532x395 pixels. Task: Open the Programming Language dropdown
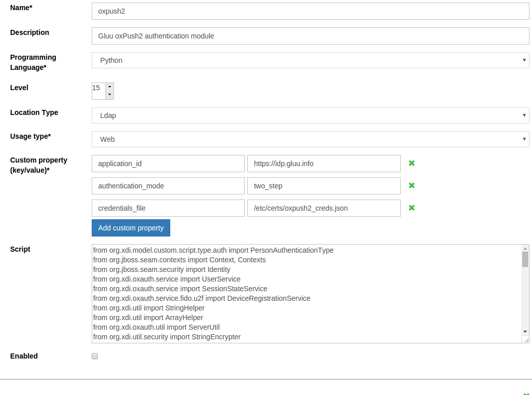pos(310,60)
